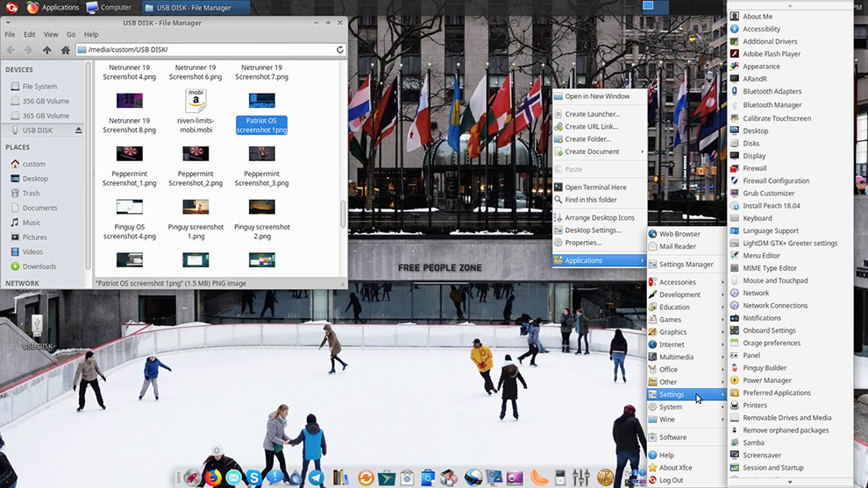Screen dimensions: 868x488
Task: Select Pinguy OS screenshot 4.png file
Action: pyautogui.click(x=130, y=219)
